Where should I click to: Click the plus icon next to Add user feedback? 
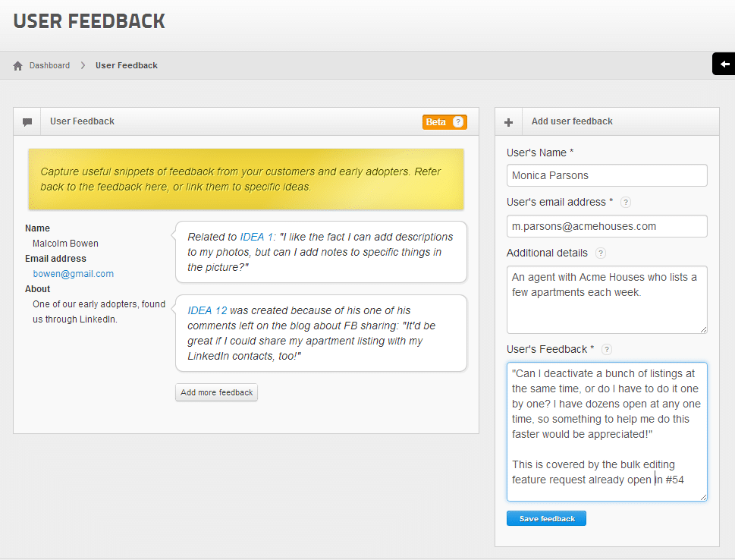508,121
